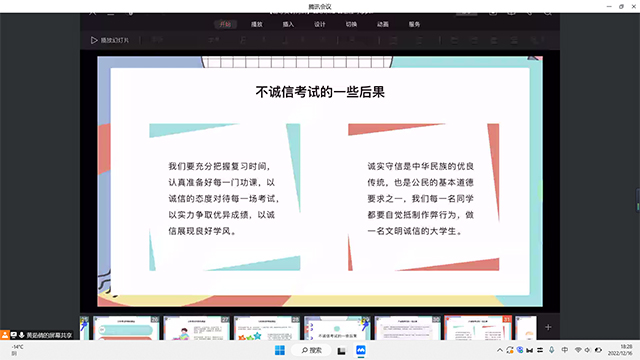Image resolution: width=640 pixels, height=360 pixels.
Task: Switch the 中 input method indicator
Action: click(565, 350)
